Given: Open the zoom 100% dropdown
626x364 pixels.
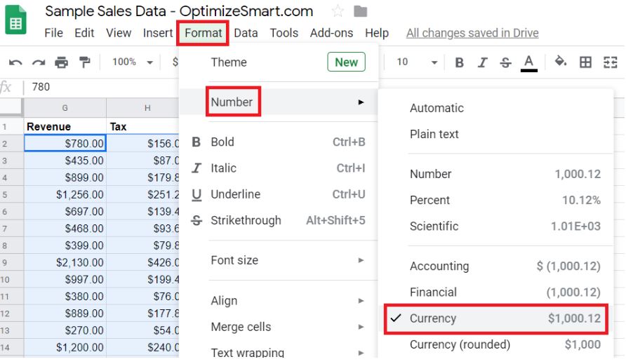Looking at the screenshot, I should [x=132, y=62].
